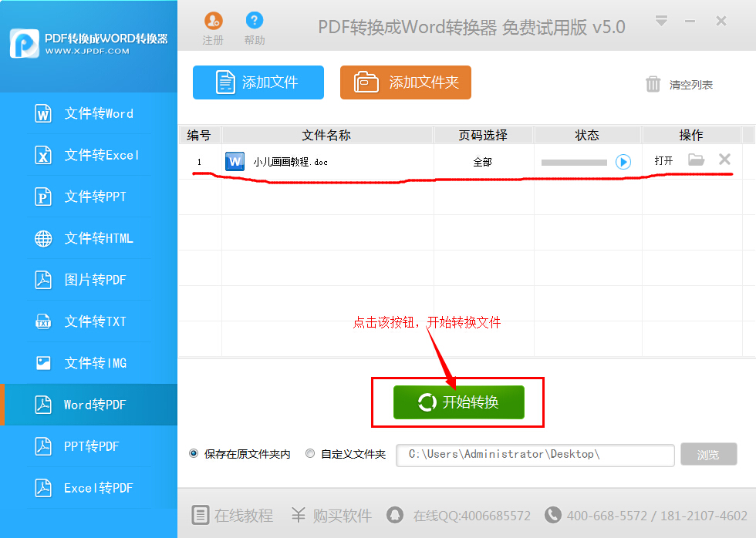Click the 注册 register icon
756x538 pixels.
point(213,29)
